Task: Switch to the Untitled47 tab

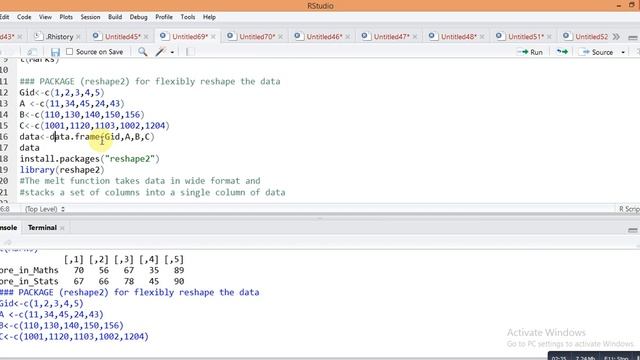Action: click(391, 37)
